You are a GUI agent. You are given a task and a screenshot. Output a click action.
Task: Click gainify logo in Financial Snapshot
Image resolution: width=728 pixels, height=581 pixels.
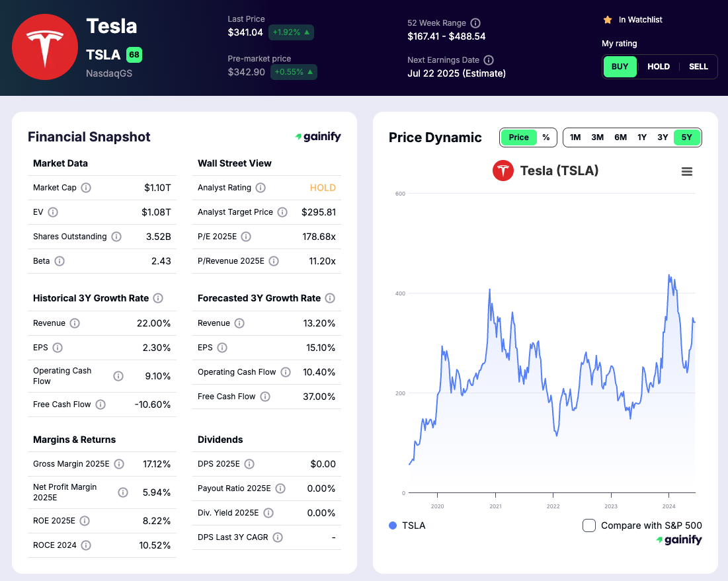(x=318, y=136)
